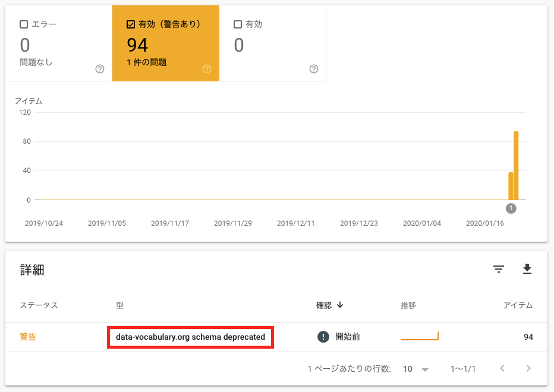
Task: Enable the エラー checkbox
Action: click(x=24, y=24)
